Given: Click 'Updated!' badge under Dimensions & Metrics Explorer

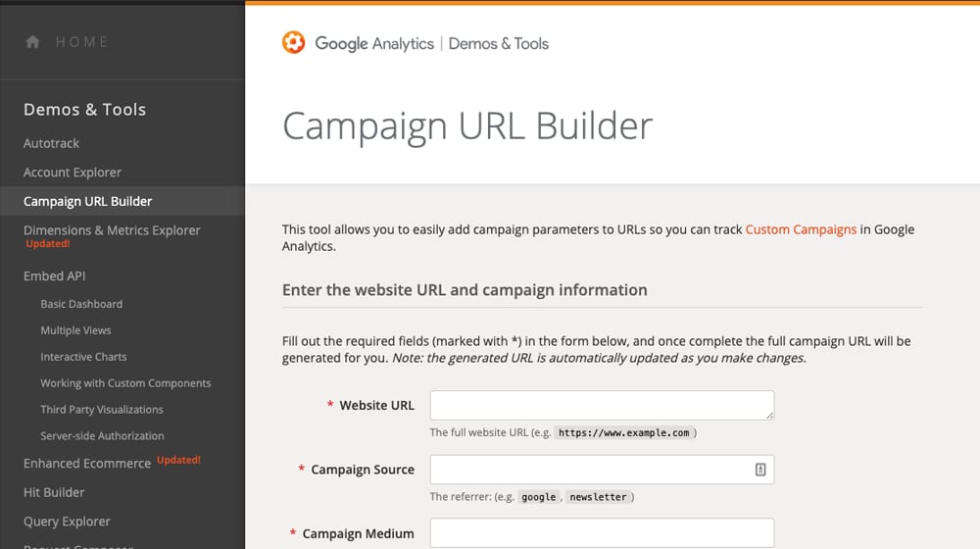Looking at the screenshot, I should pos(47,244).
